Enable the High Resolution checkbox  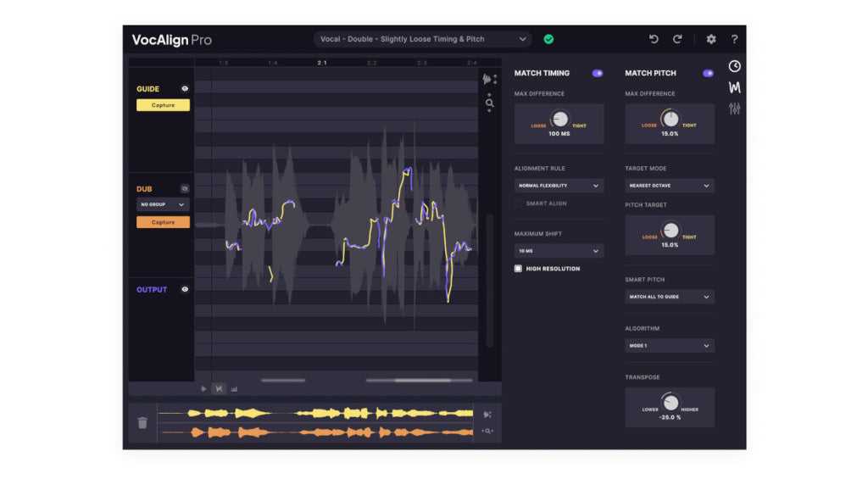tap(519, 269)
